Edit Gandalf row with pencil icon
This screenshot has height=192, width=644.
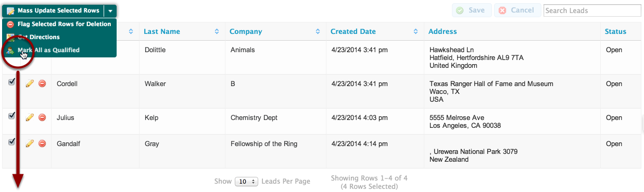coord(30,143)
